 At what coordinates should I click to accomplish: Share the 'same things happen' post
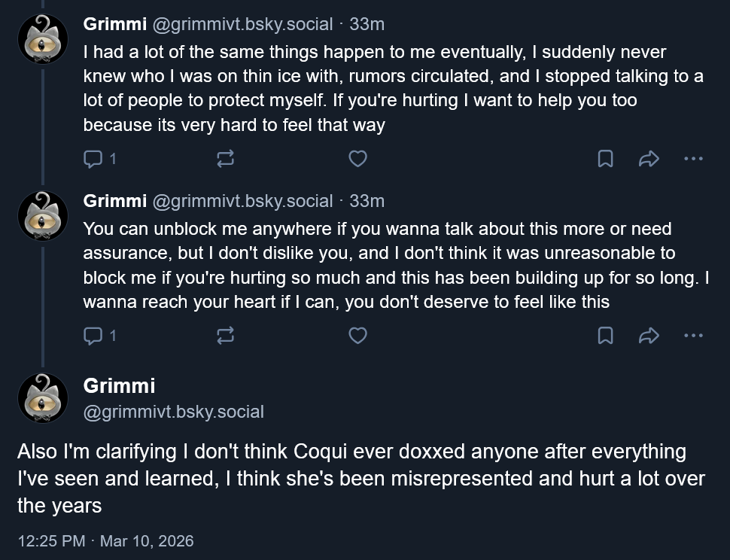click(x=649, y=159)
